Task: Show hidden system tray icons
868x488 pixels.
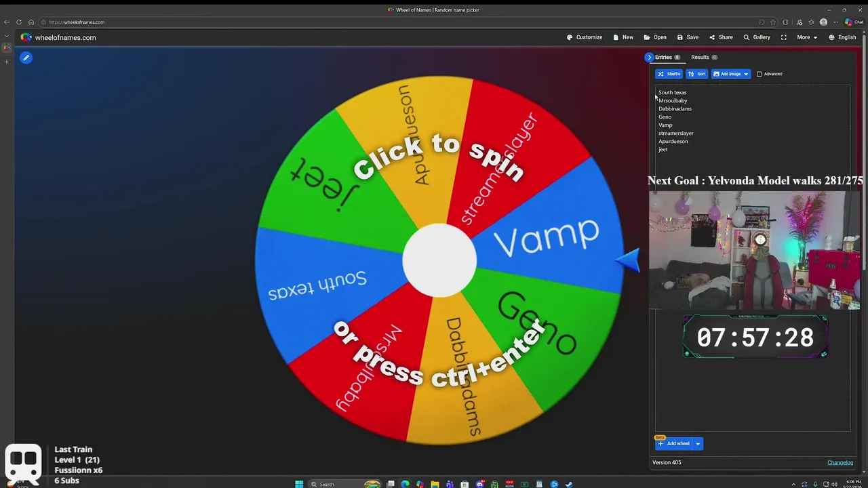Action: click(x=794, y=484)
